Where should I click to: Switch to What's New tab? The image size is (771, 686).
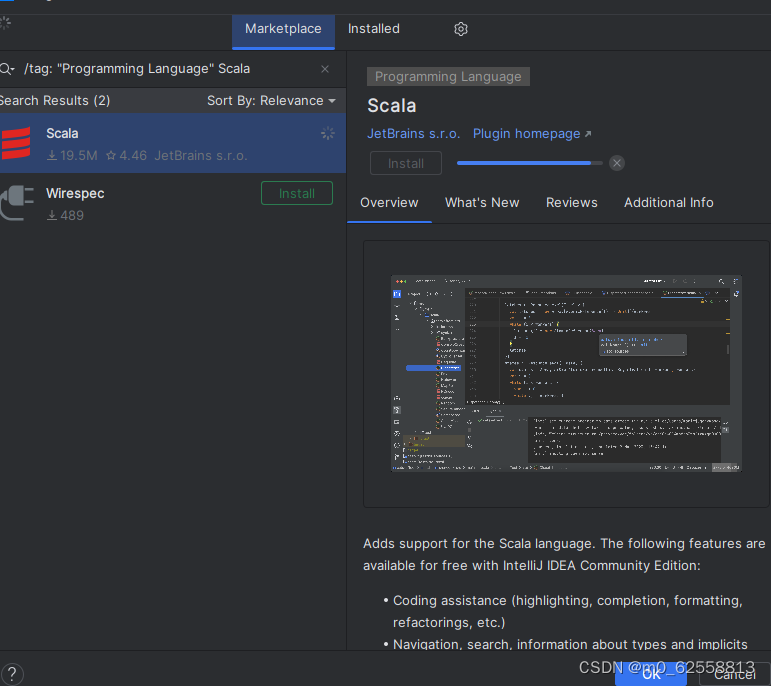pos(482,203)
